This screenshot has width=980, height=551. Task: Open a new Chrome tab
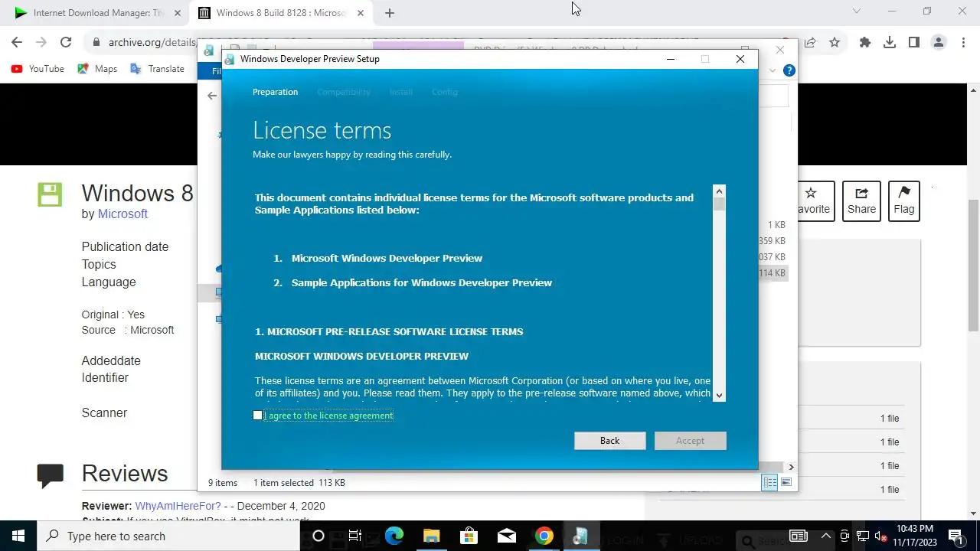pyautogui.click(x=389, y=13)
